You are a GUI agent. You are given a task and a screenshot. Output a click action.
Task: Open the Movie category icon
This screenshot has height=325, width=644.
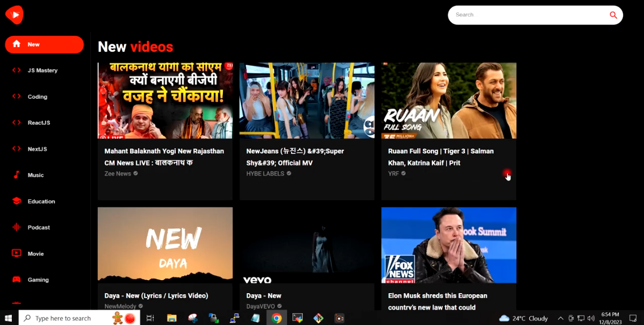point(16,253)
